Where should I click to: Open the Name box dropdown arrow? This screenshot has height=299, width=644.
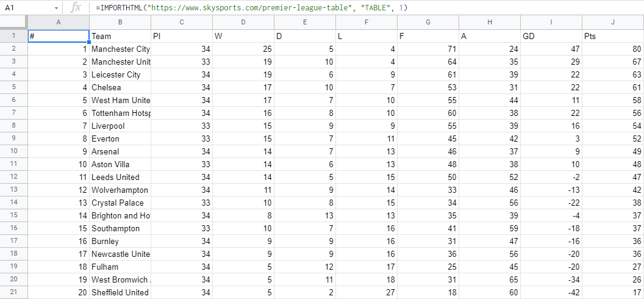coord(56,8)
